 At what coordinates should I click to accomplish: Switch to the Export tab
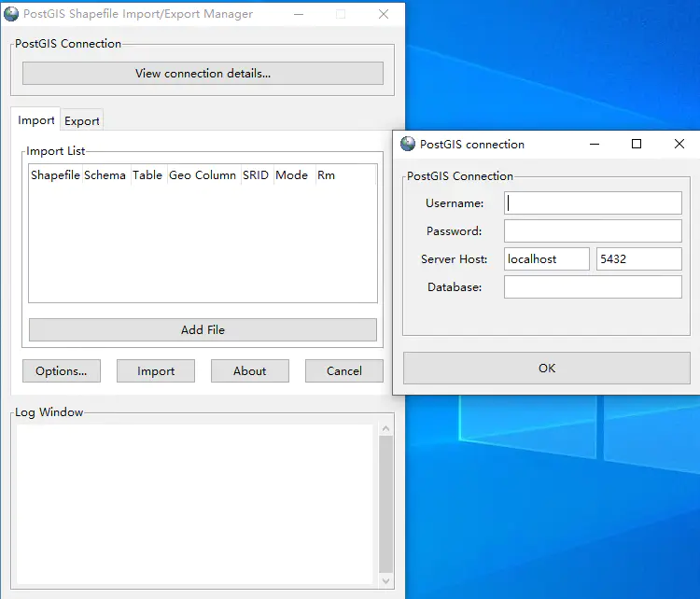click(x=82, y=121)
